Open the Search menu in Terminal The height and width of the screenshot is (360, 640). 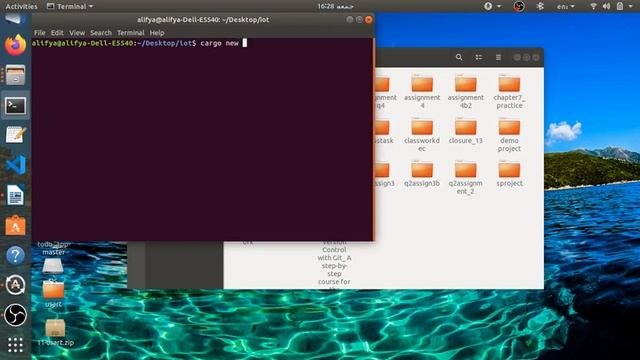pyautogui.click(x=101, y=33)
